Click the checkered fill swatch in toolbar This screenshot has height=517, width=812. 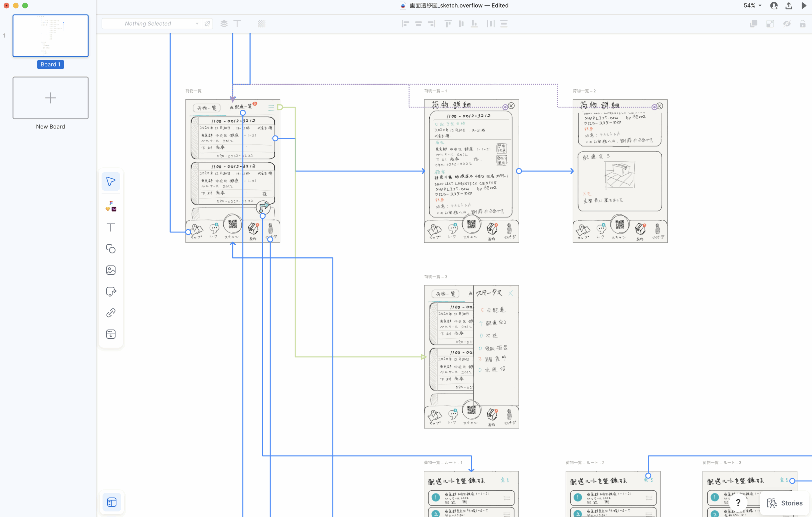tap(261, 23)
